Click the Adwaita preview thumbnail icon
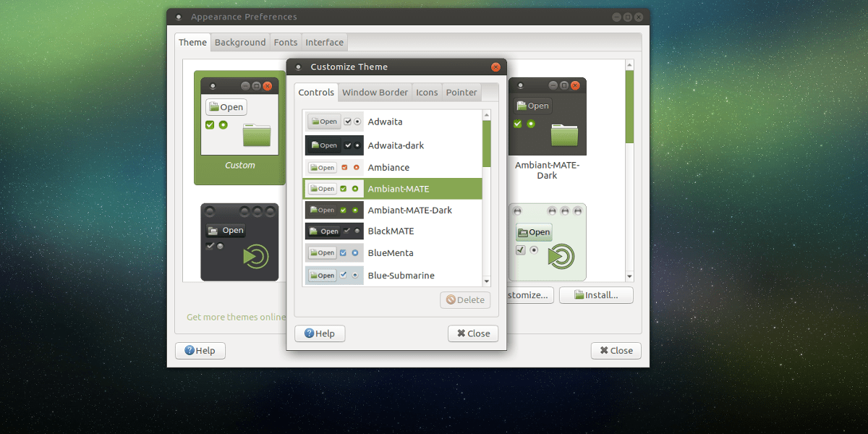Image resolution: width=868 pixels, height=434 pixels. pos(334,122)
